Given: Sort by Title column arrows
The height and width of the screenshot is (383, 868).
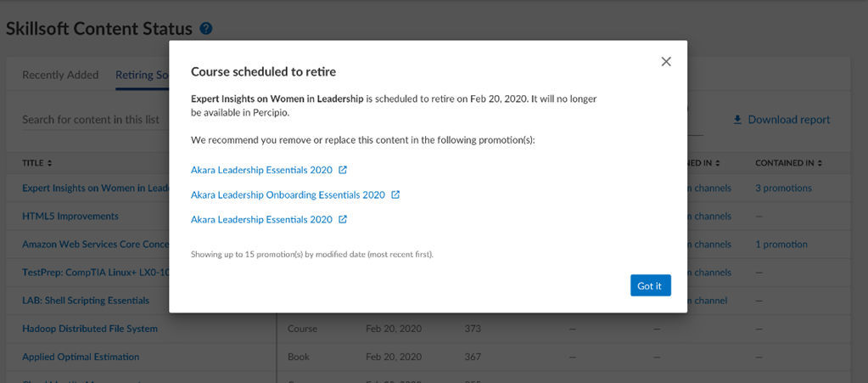Looking at the screenshot, I should coord(49,163).
